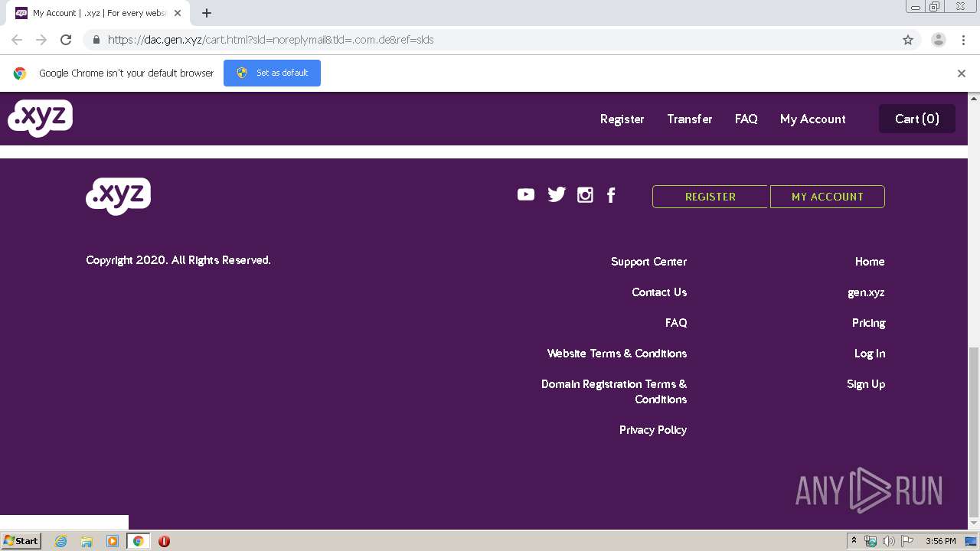Click the red Opera taskbar icon
Screen dimensions: 980x551
[164, 541]
